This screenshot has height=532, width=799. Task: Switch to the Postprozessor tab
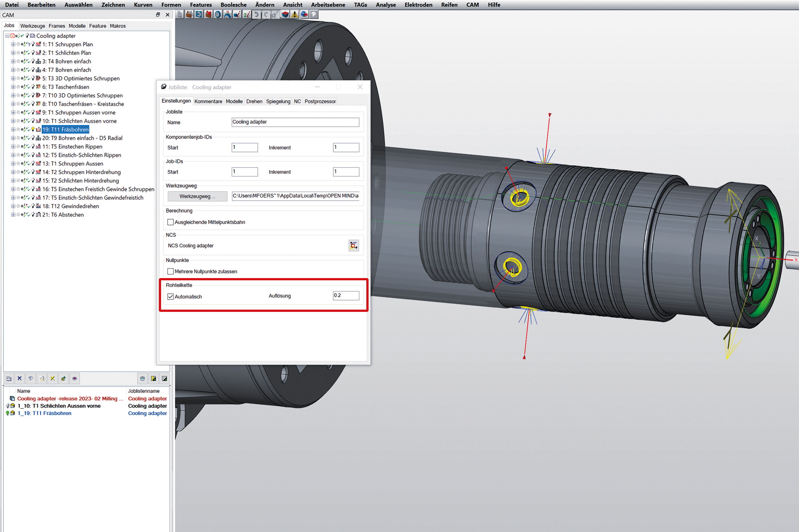click(320, 101)
